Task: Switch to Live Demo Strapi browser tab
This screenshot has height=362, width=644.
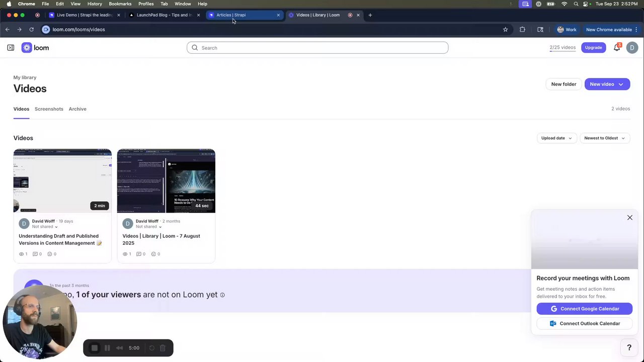Action: [84, 15]
